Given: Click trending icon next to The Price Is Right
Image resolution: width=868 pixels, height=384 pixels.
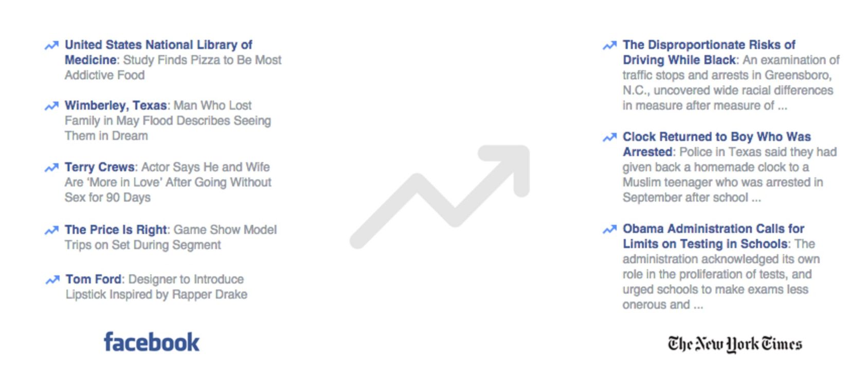Looking at the screenshot, I should click(x=51, y=230).
